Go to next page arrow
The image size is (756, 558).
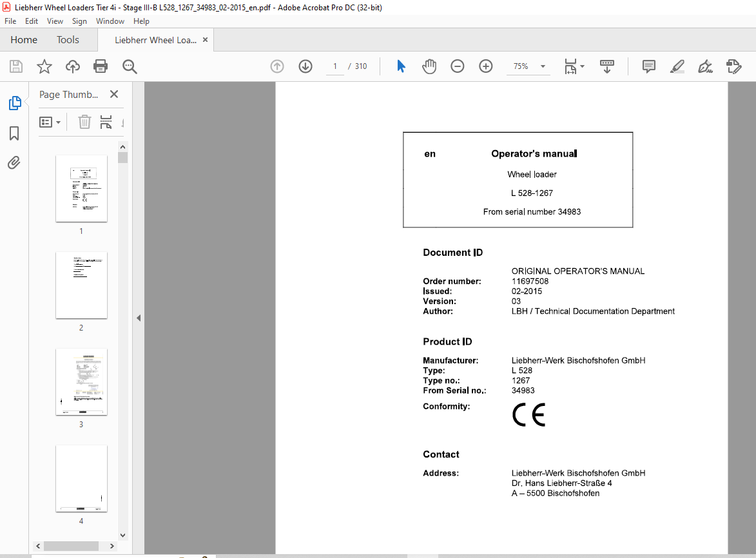[305, 66]
